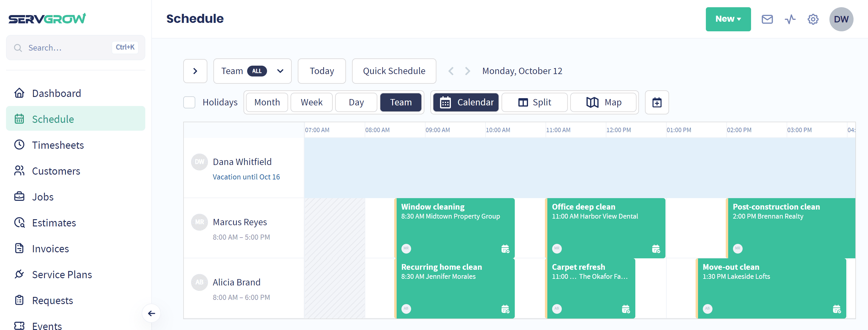Click Alicia Brand AB avatar

click(x=200, y=282)
